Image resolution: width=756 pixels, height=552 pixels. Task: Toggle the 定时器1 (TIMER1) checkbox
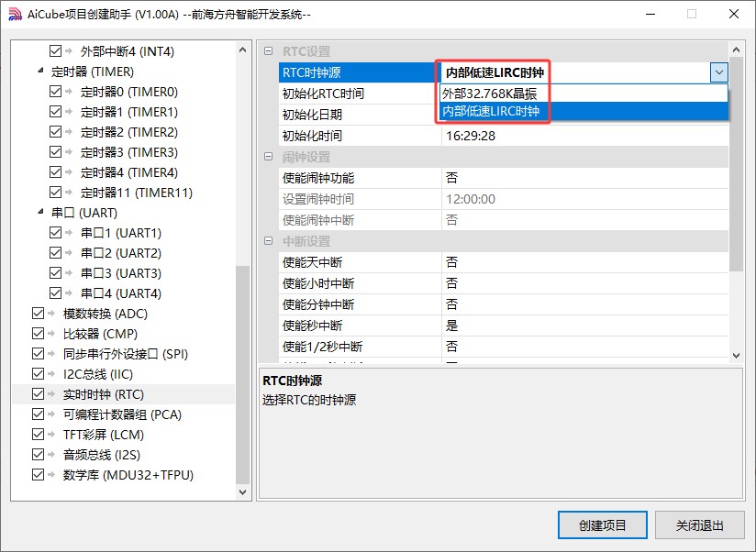(55, 112)
